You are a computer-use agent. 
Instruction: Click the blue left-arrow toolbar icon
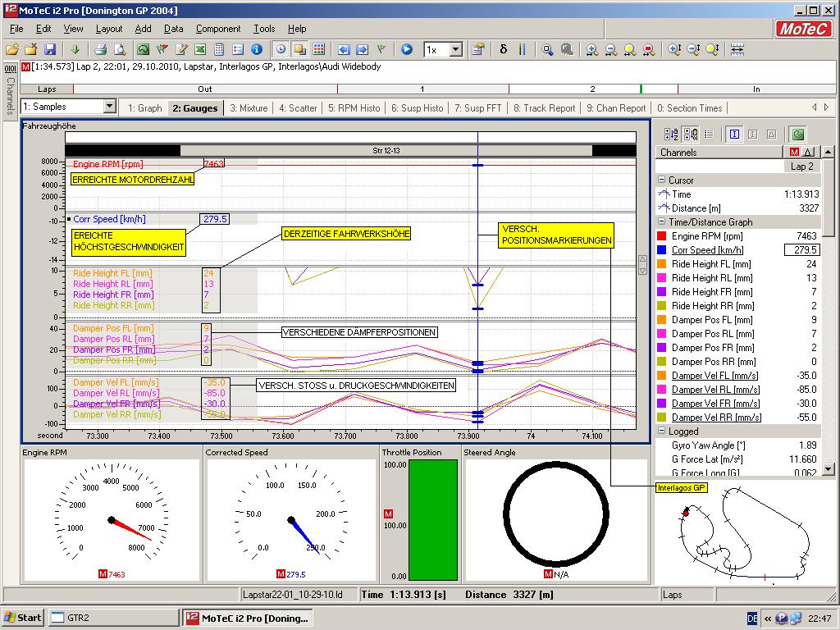(x=344, y=49)
